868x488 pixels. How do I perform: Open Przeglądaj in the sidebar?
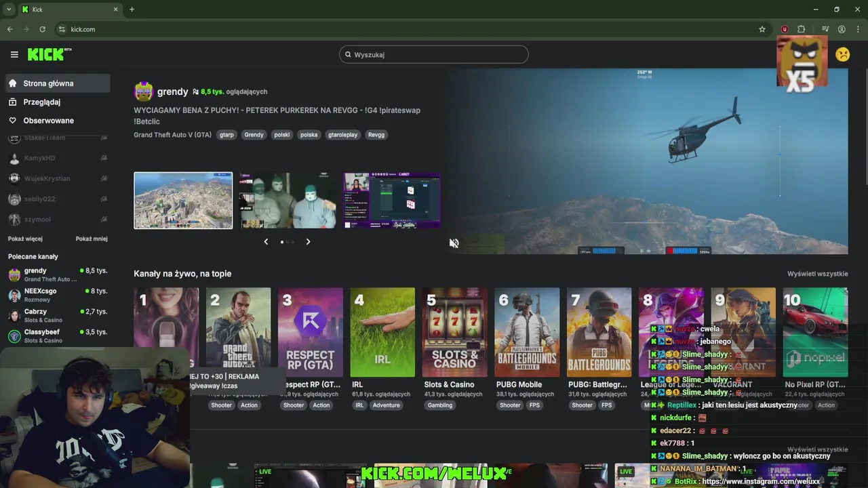coord(57,102)
